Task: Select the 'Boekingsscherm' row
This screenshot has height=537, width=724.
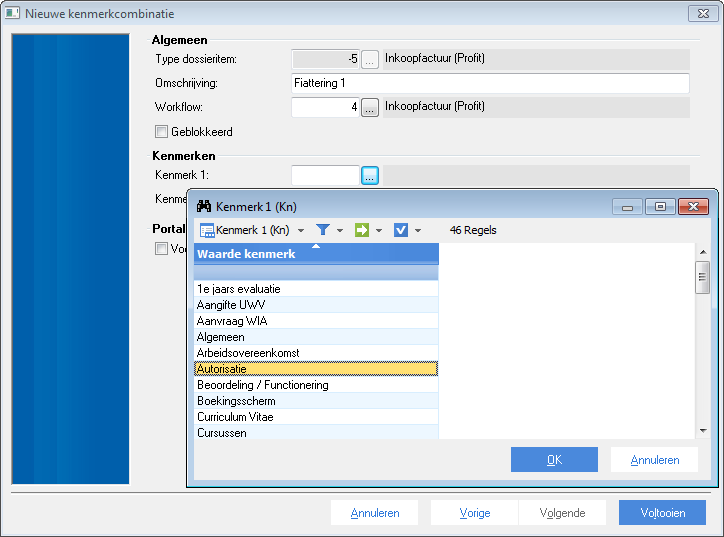Action: 316,401
